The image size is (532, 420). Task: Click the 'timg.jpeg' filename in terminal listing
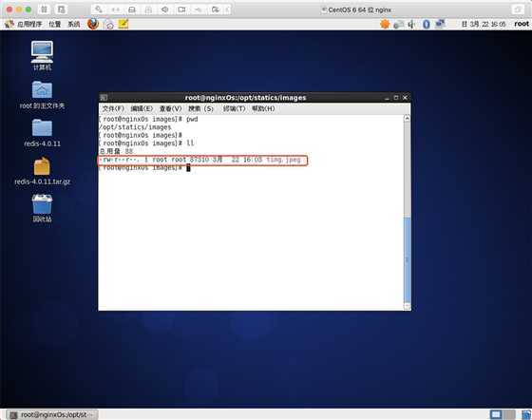click(283, 160)
